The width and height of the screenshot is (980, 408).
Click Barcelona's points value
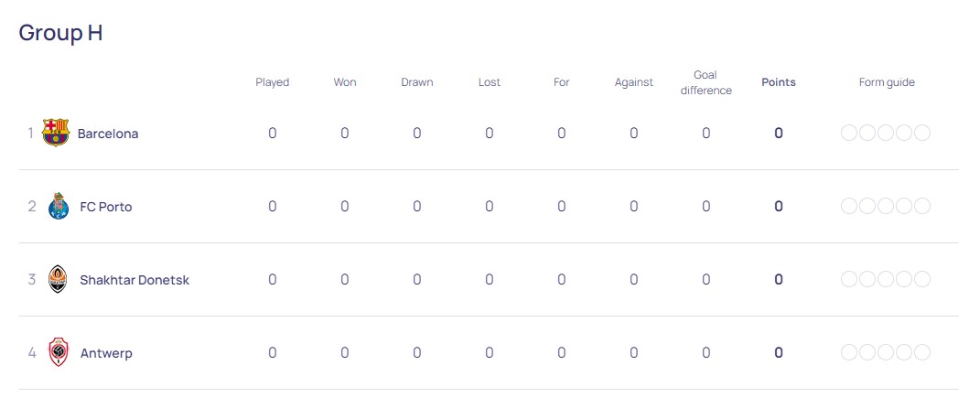(x=779, y=133)
